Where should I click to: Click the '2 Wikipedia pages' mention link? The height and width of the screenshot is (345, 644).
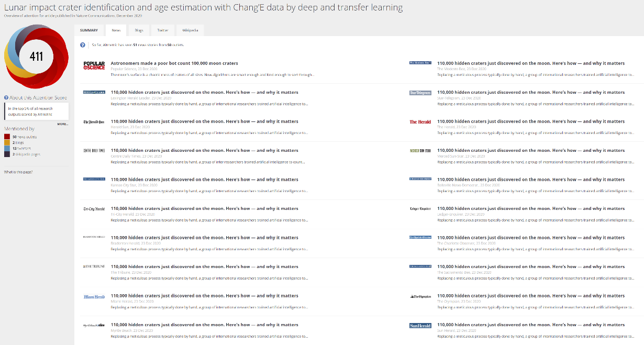coord(26,154)
